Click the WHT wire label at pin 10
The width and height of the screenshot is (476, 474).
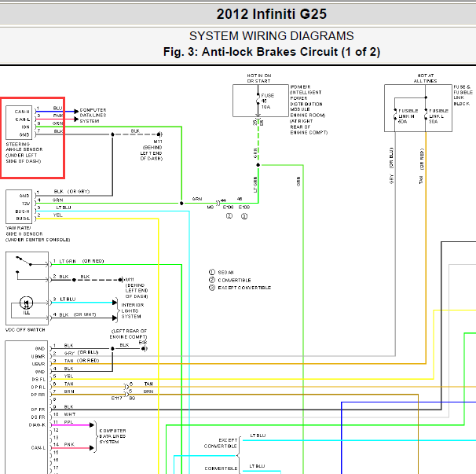pos(70,414)
